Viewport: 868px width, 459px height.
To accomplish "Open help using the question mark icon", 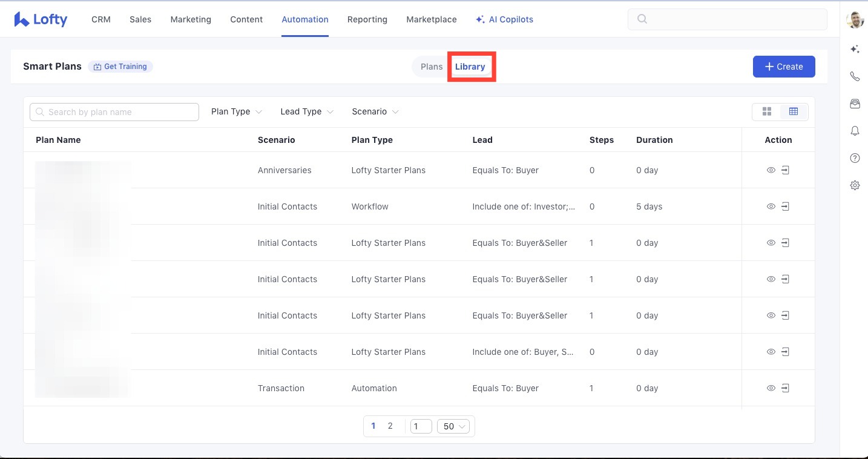I will pyautogui.click(x=855, y=158).
